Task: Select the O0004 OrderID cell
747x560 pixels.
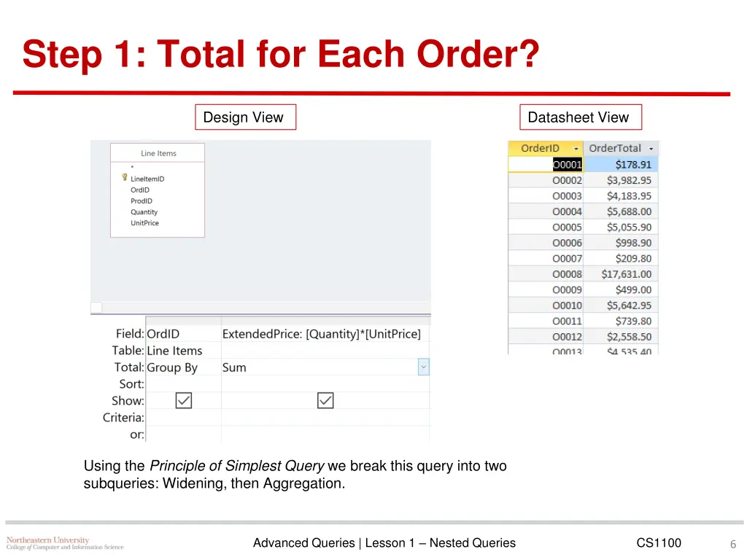Action: pyautogui.click(x=546, y=211)
